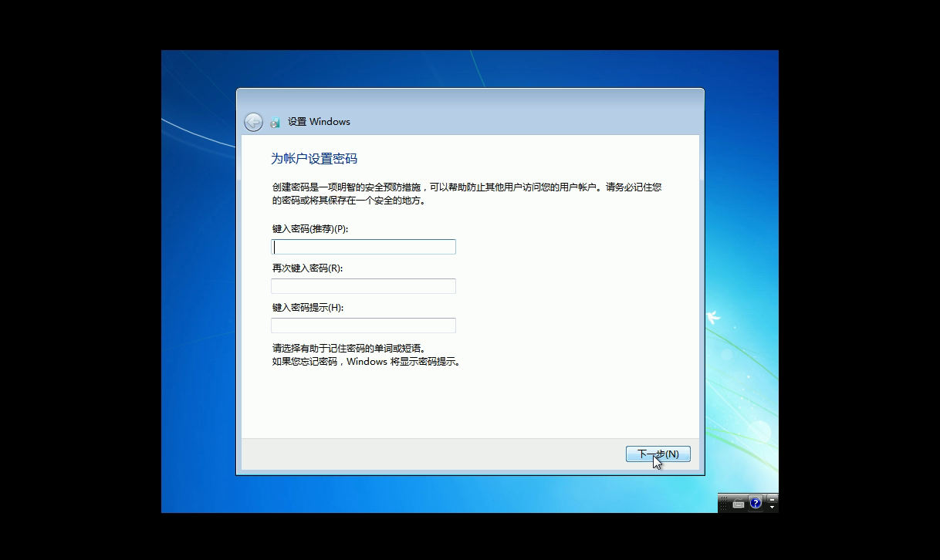This screenshot has width=940, height=560.
Task: Click the blue Help question-mark icon
Action: click(756, 504)
